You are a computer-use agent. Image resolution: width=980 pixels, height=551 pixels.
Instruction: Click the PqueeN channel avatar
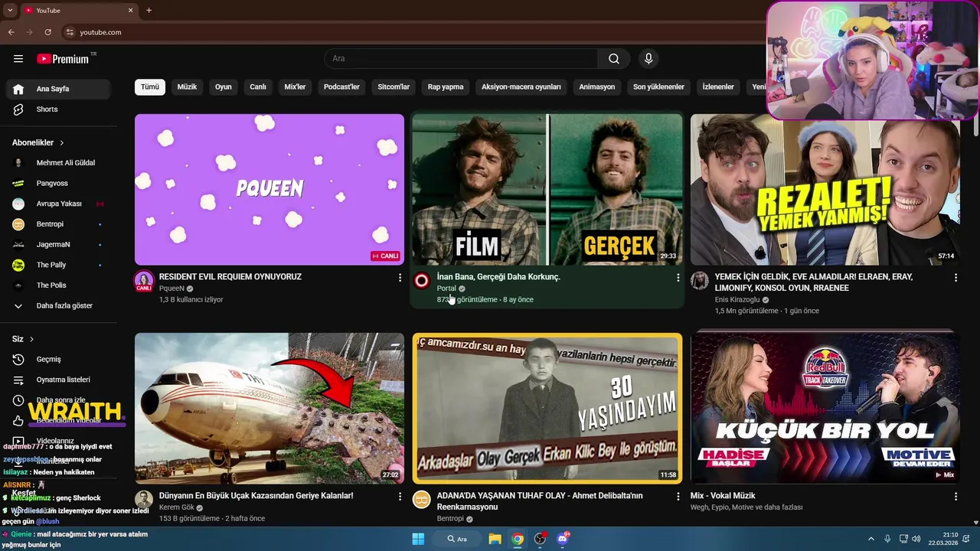click(x=144, y=282)
